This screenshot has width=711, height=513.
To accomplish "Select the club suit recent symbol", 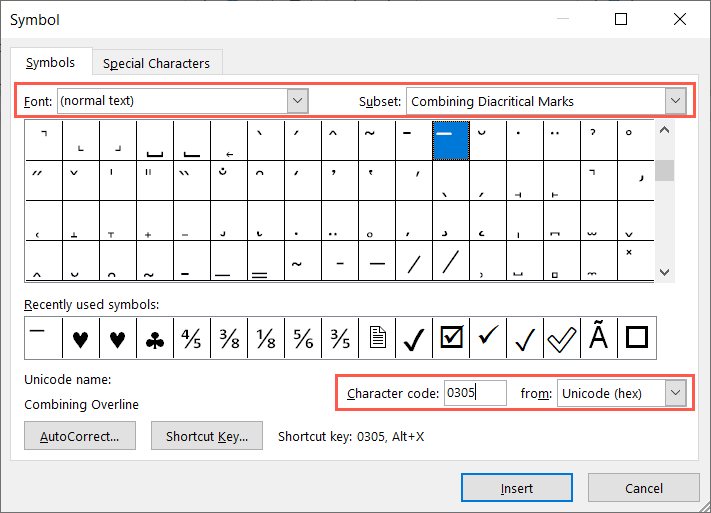I will pos(155,339).
